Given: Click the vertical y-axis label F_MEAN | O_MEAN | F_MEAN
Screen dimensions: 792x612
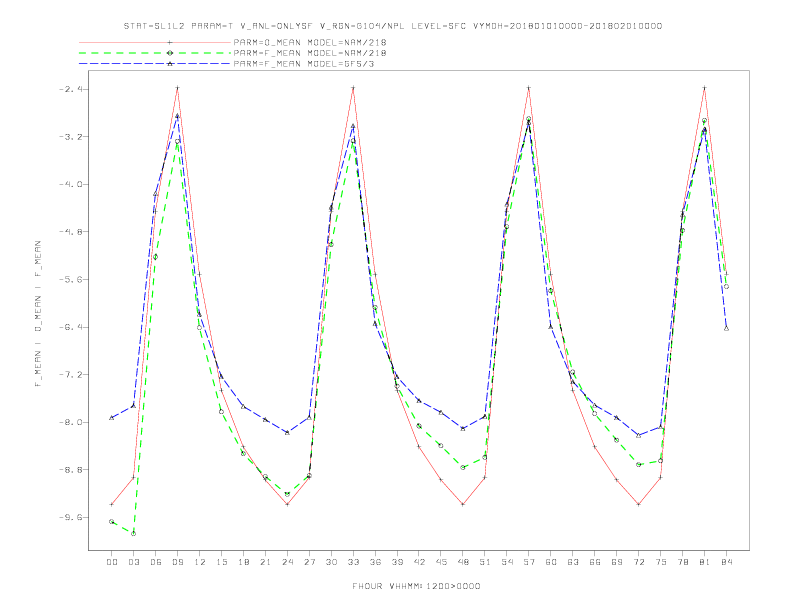Looking at the screenshot, I should (x=38, y=314).
